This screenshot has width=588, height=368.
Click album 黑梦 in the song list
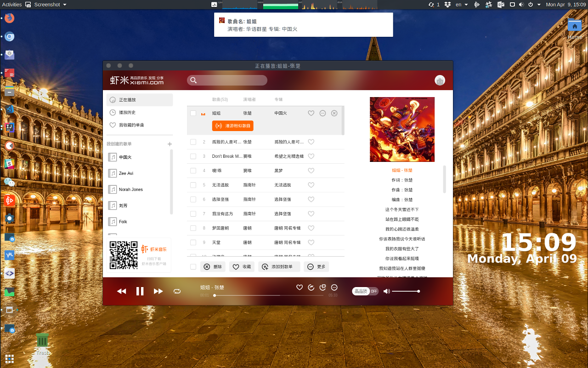(279, 171)
